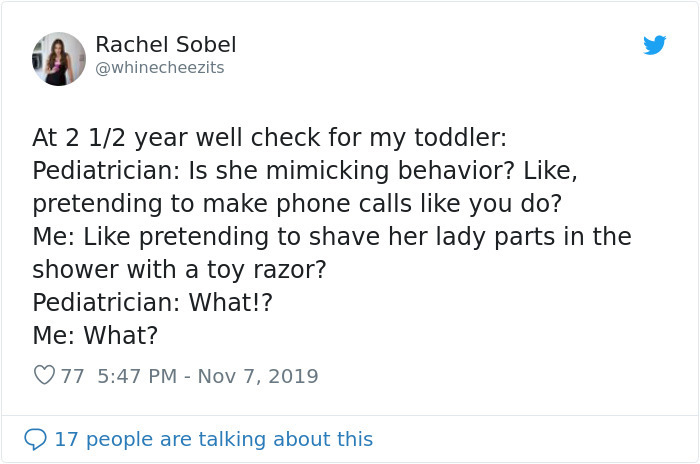This screenshot has height=464, width=700.
Task: Open the 5:47 PM timestamp link
Action: click(140, 376)
